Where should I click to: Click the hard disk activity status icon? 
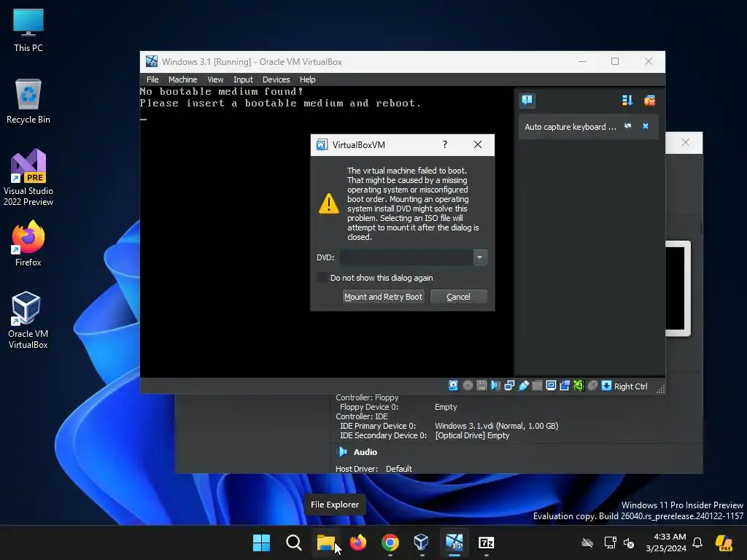453,386
